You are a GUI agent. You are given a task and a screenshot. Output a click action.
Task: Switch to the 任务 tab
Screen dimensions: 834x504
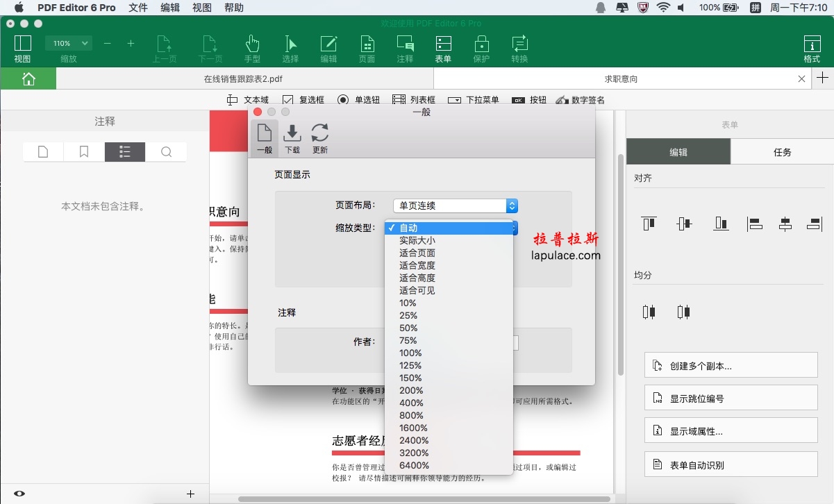coord(782,152)
